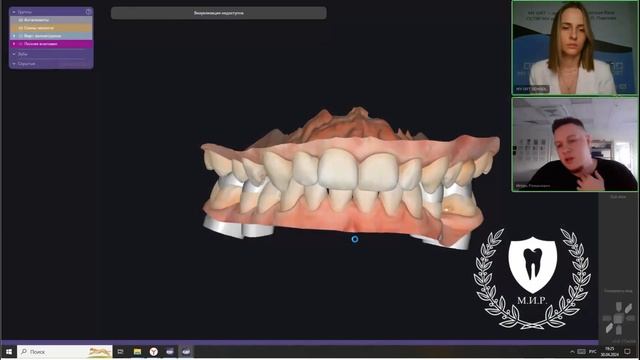Select the teal group row label
This screenshot has height=360, width=640.
point(42,36)
